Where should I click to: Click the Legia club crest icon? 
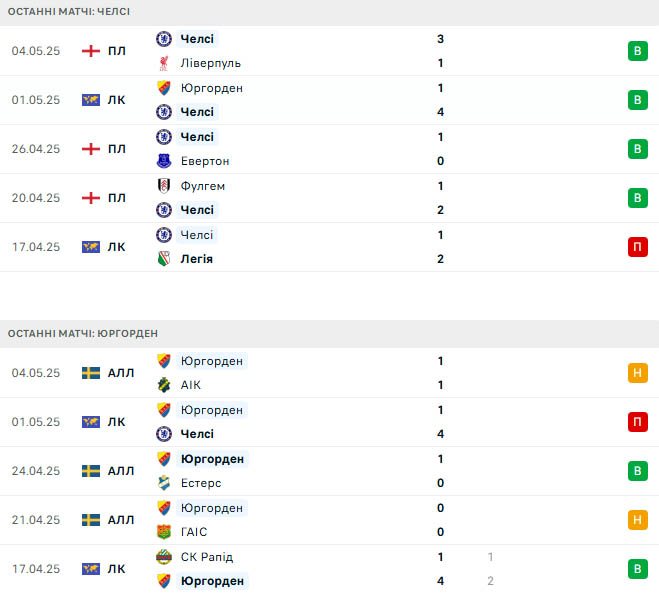pyautogui.click(x=164, y=259)
